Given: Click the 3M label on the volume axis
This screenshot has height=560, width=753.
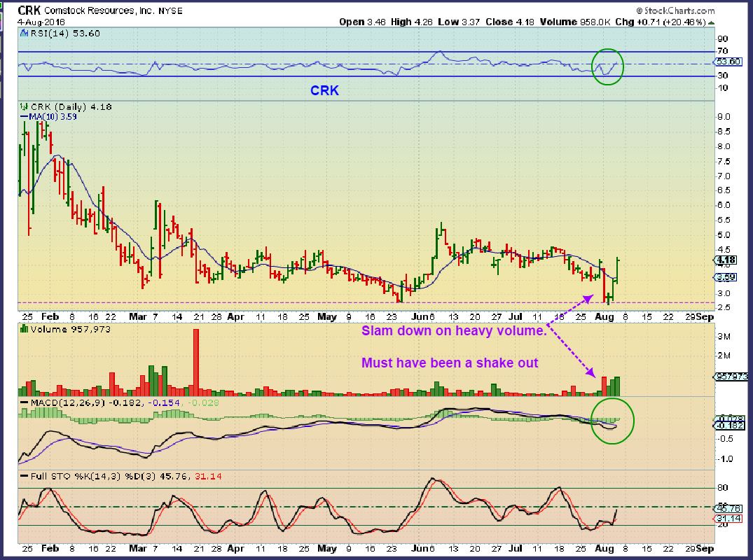Looking at the screenshot, I should [724, 337].
